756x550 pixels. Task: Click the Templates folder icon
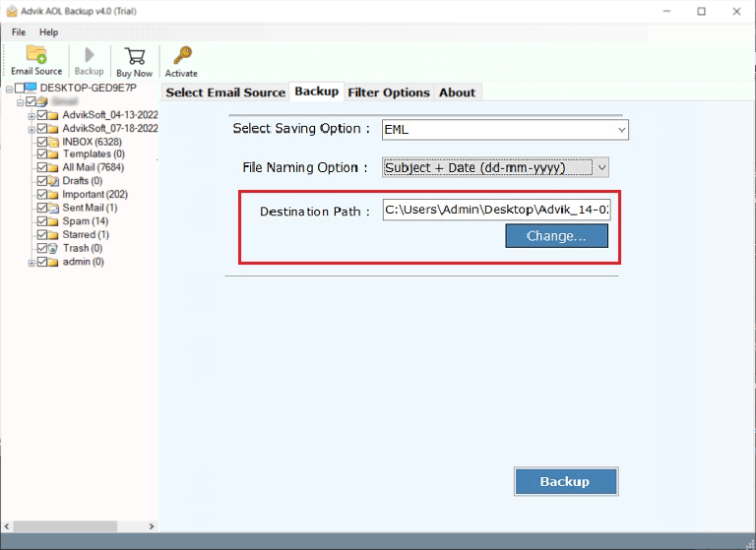click(x=53, y=154)
